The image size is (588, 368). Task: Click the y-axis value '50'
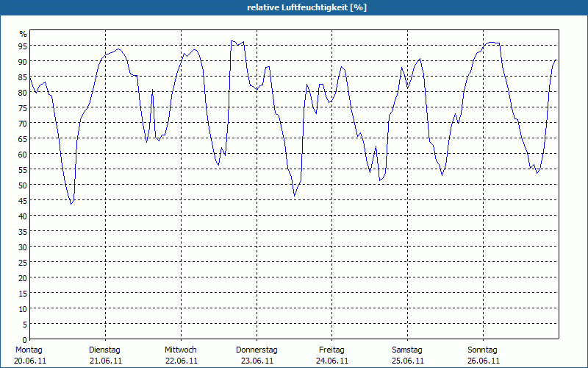23,185
